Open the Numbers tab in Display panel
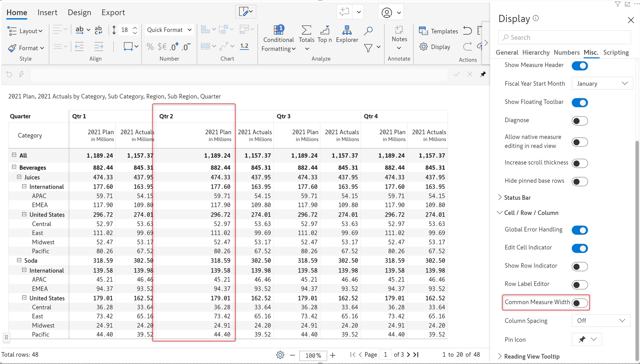 pyautogui.click(x=566, y=52)
